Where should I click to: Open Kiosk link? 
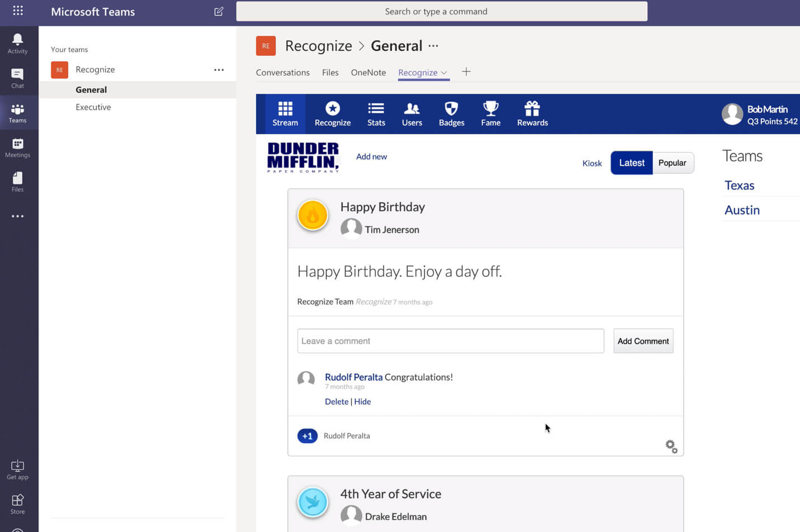592,163
